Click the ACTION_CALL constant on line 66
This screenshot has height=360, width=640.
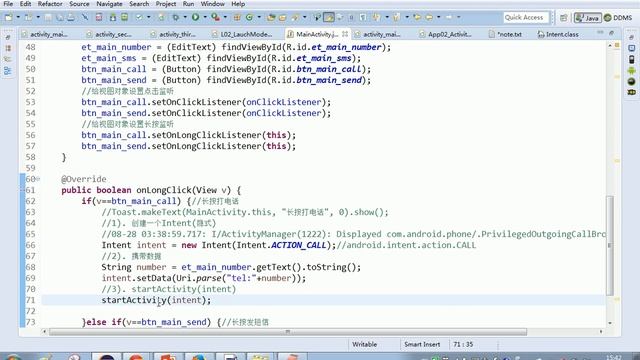[x=299, y=245]
